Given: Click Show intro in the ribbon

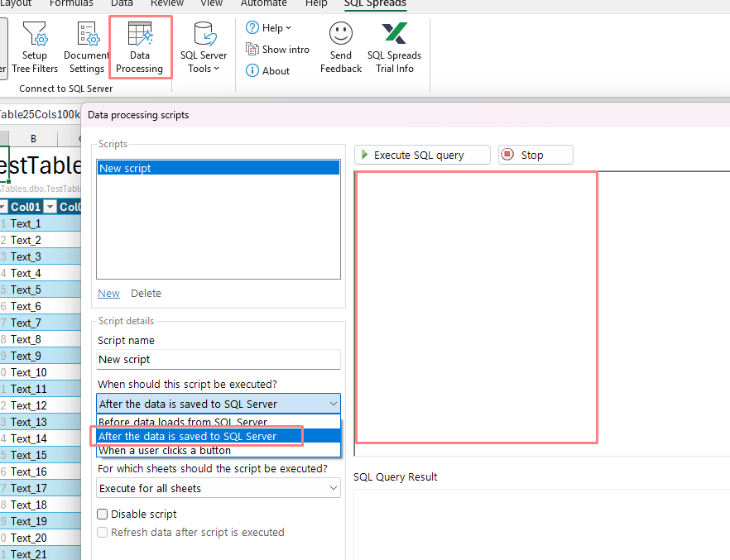Looking at the screenshot, I should tap(277, 50).
